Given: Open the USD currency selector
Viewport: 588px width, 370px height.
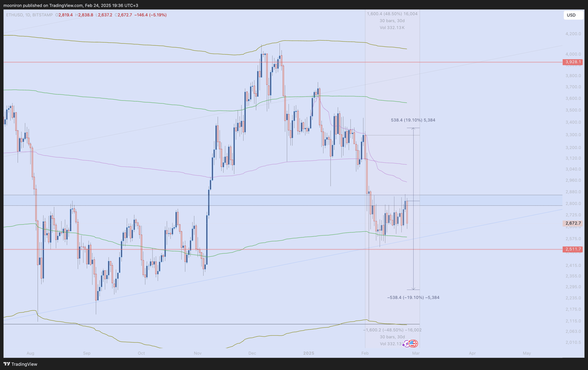Looking at the screenshot, I should tap(573, 15).
